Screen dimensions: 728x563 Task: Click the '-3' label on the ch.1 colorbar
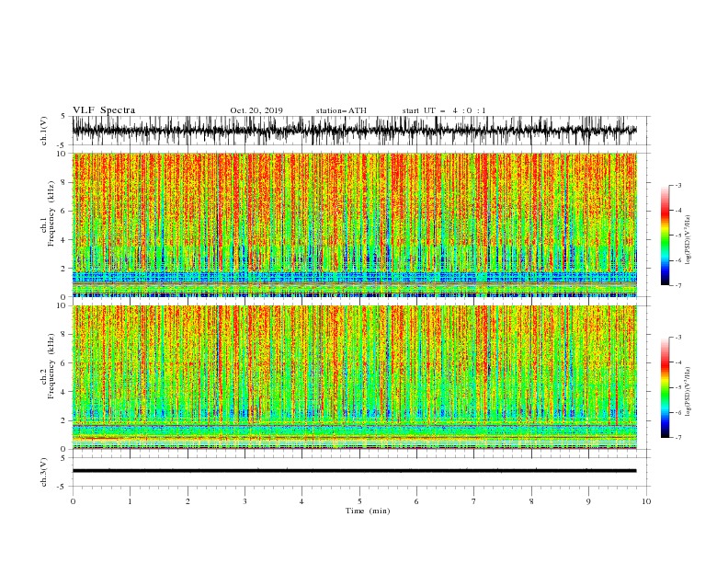(x=677, y=185)
